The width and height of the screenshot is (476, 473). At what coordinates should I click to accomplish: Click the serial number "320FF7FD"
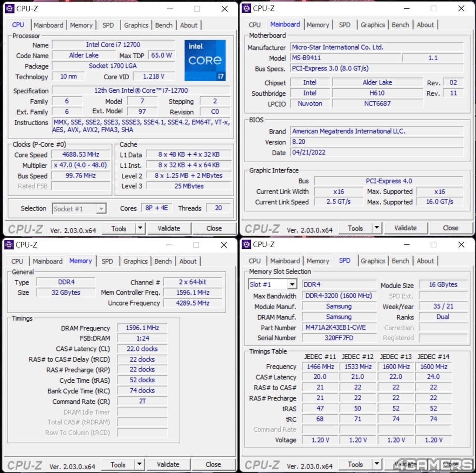click(339, 338)
